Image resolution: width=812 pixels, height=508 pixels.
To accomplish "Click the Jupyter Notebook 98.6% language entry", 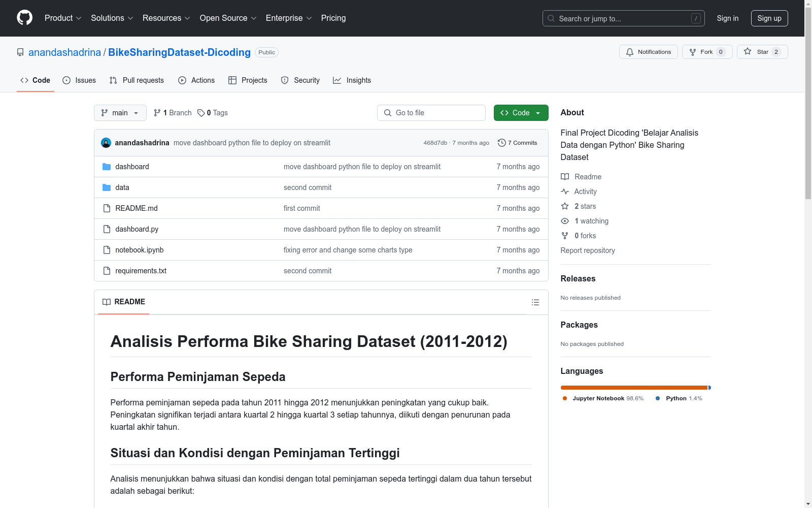I will [x=603, y=398].
